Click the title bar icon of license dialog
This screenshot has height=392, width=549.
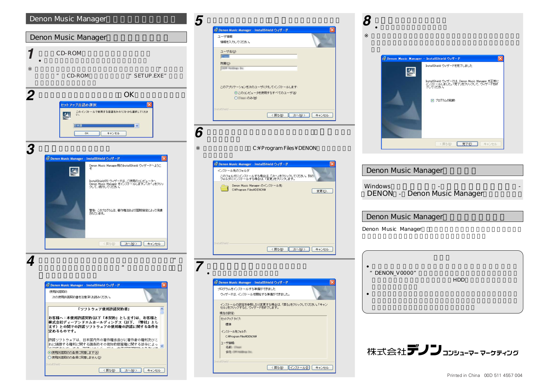point(48,285)
